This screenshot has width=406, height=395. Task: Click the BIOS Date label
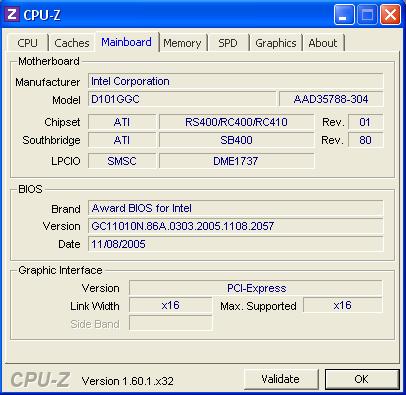[x=69, y=244]
